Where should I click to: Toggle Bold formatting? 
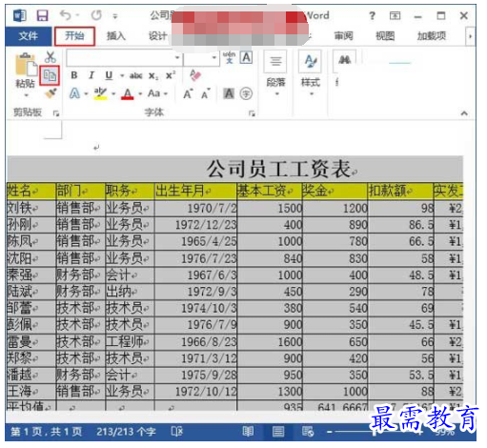click(x=74, y=75)
